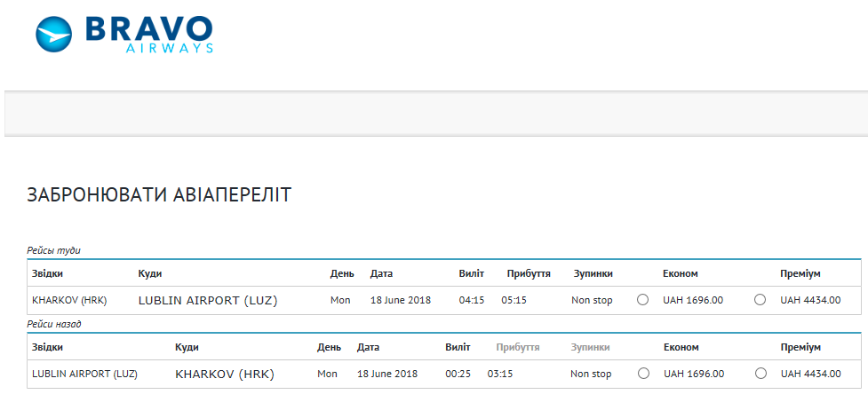
Task: Click the 03:15 arrival time in return row
Action: (500, 374)
